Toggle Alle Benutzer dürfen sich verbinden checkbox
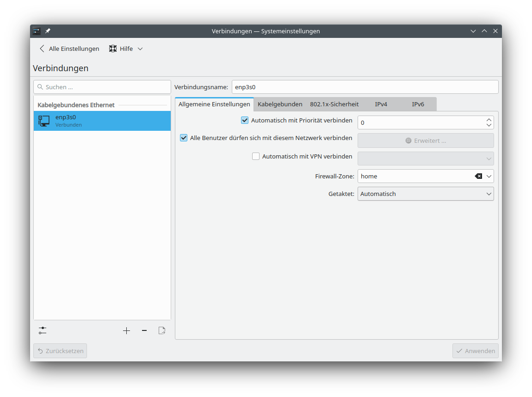 pyautogui.click(x=184, y=138)
